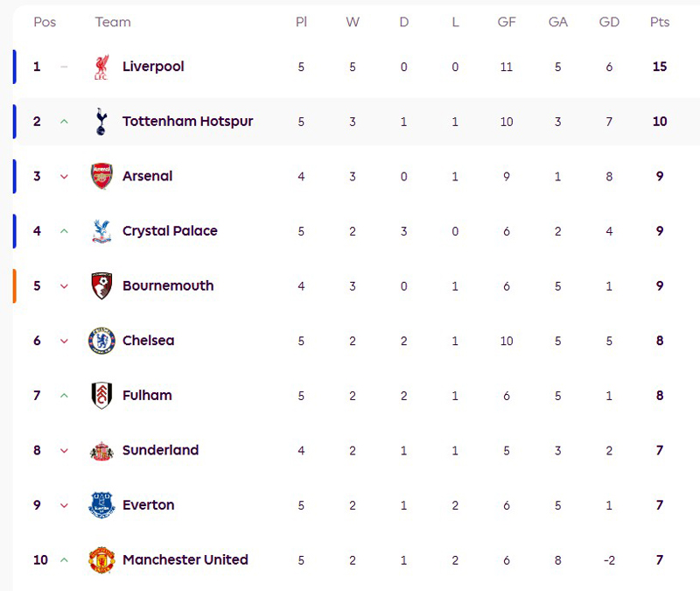The height and width of the screenshot is (591, 700).
Task: Click the Liverpool club crest
Action: 101,67
